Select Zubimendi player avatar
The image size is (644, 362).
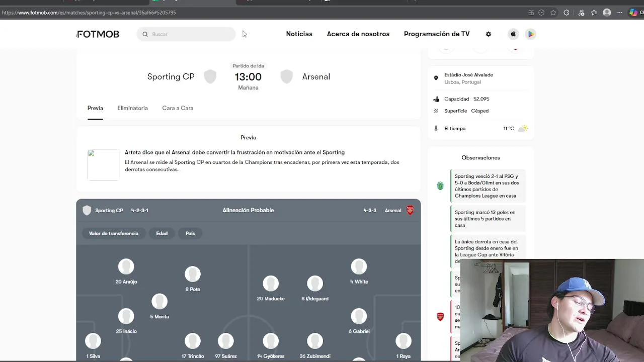(315, 341)
